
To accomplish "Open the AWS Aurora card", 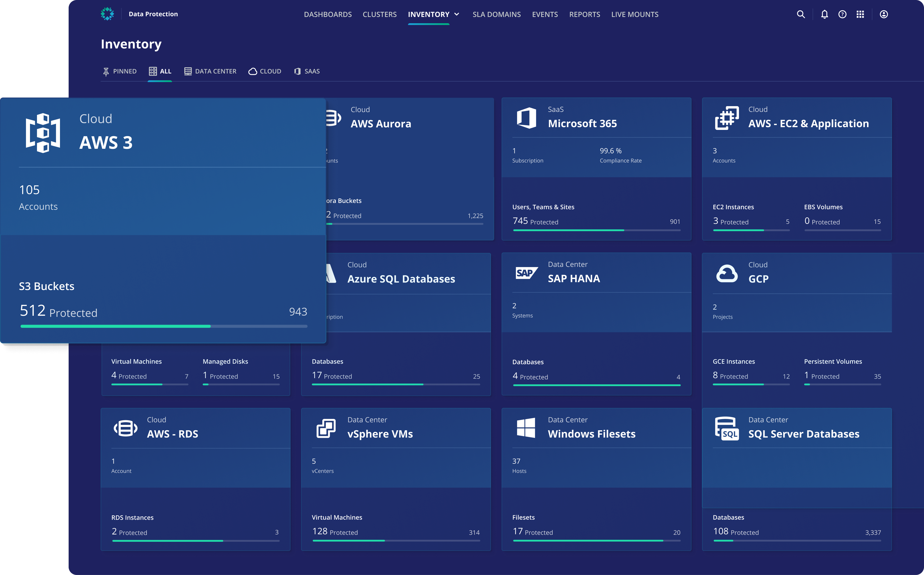I will 381,124.
